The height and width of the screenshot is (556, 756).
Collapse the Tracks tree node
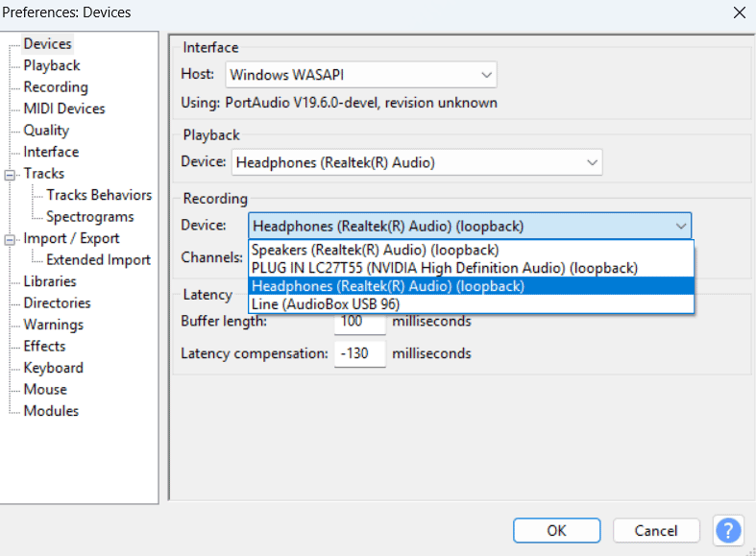click(11, 174)
